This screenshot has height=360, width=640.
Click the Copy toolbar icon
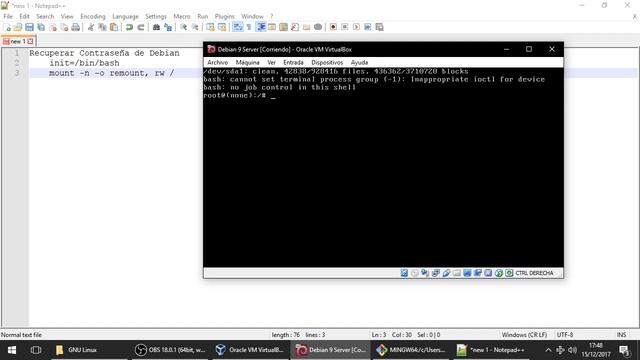coord(102,27)
